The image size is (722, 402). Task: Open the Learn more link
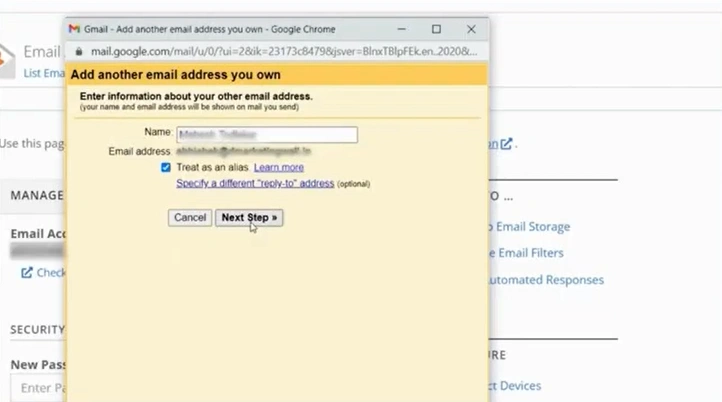pyautogui.click(x=279, y=167)
